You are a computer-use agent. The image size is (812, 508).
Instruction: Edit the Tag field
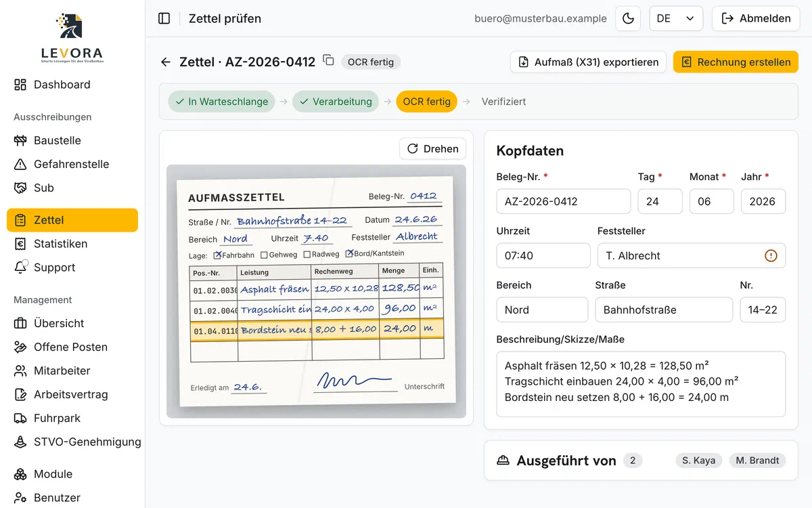tap(660, 202)
